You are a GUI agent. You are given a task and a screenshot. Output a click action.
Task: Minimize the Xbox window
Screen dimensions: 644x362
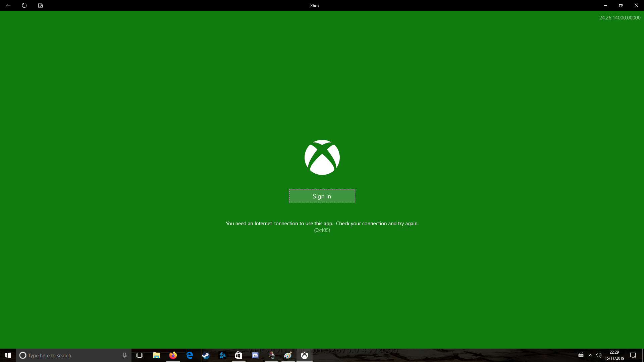click(605, 5)
